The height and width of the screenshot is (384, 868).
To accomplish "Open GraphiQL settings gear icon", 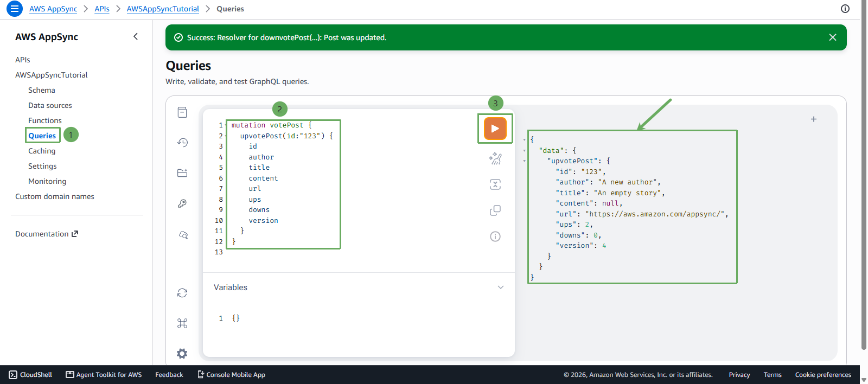I will [182, 354].
